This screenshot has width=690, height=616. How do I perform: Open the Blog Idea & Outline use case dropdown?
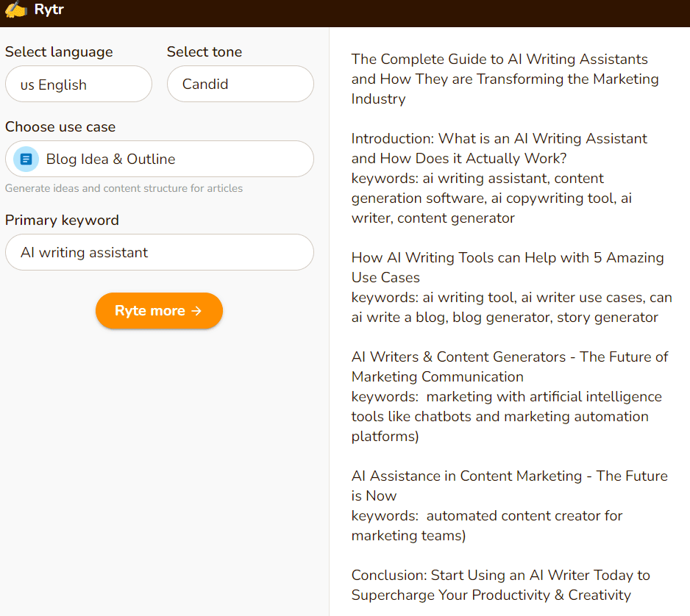160,159
